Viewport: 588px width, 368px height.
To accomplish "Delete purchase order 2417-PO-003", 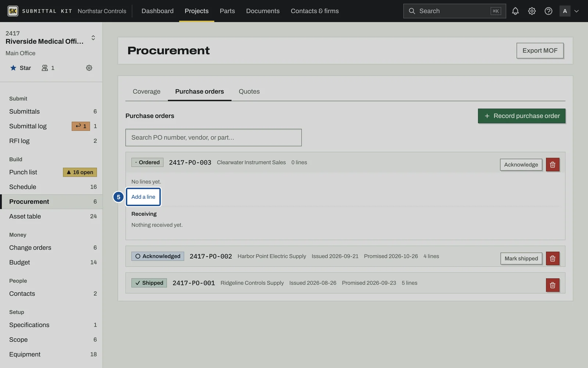I will [552, 164].
